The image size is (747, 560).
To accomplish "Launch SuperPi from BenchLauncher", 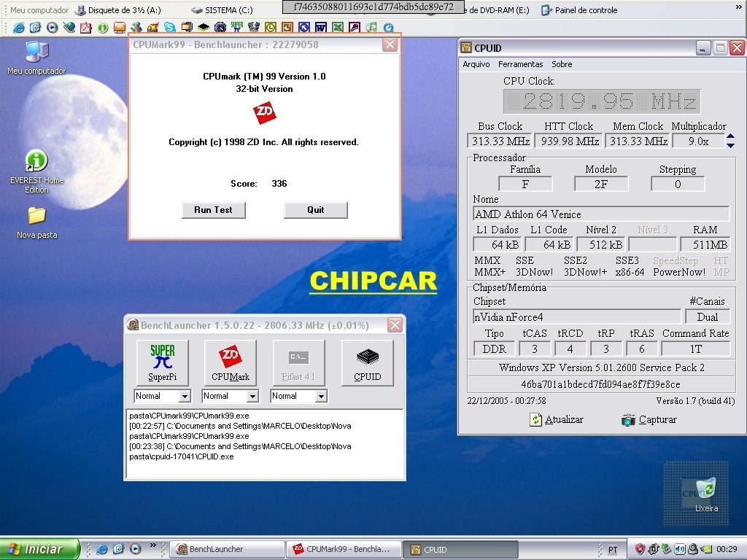I will click(x=163, y=362).
